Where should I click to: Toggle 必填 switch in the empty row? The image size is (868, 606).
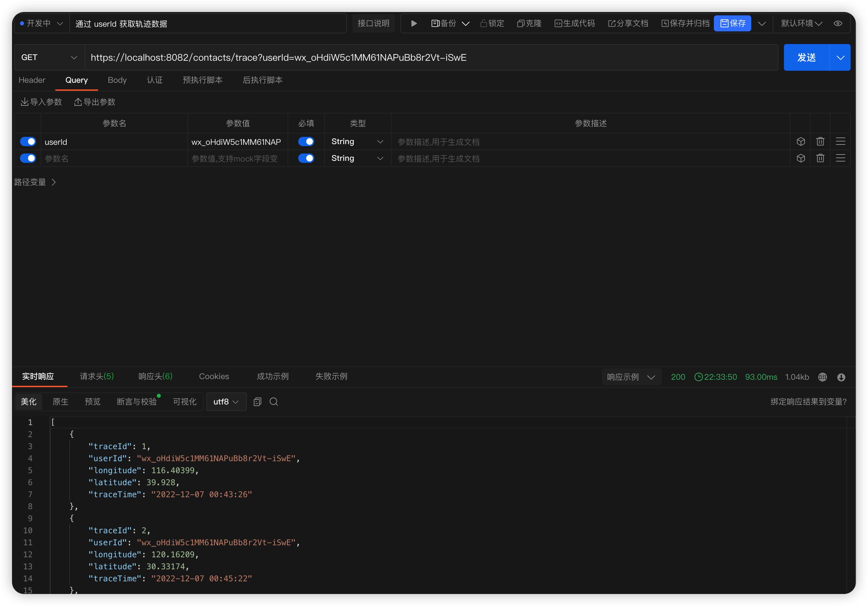[x=306, y=159]
